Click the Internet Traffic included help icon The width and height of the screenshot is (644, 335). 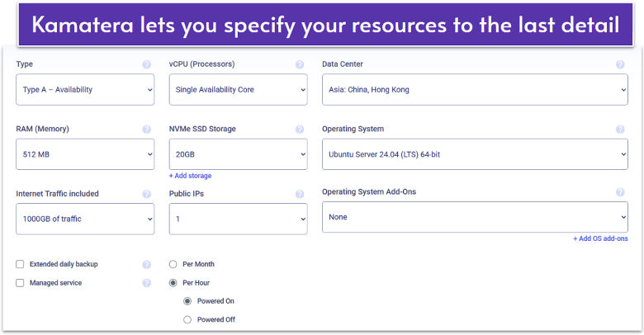146,194
